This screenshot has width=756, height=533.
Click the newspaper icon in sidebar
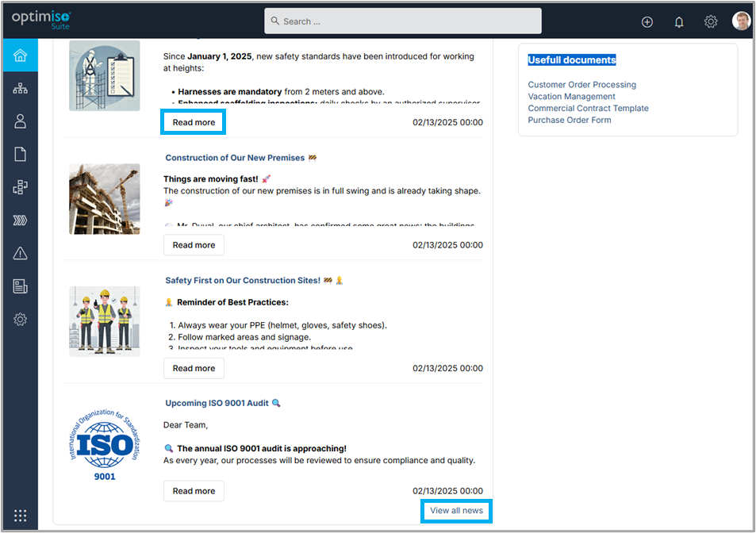click(20, 286)
